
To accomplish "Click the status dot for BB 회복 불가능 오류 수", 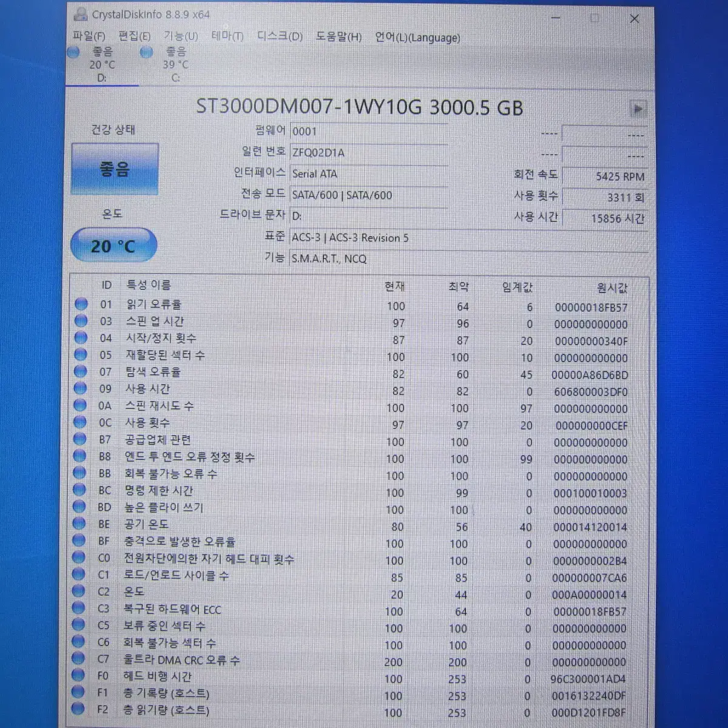I will (79, 473).
